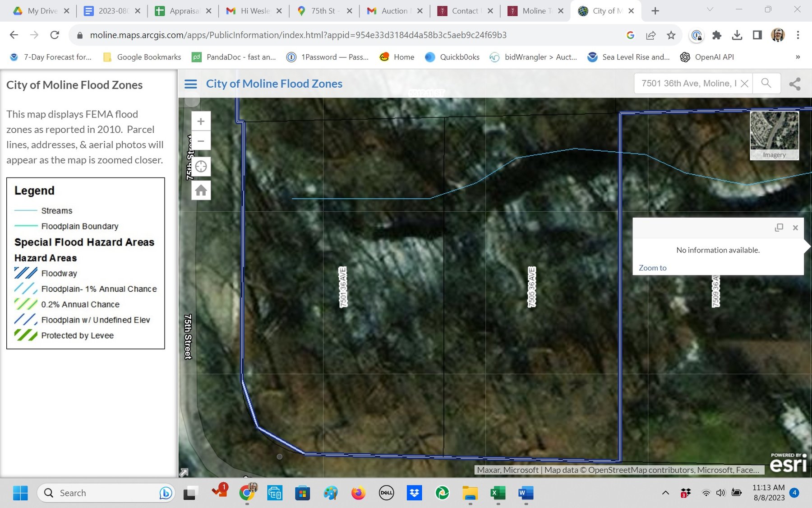Switch to the 75th St maps tab
Image resolution: width=812 pixels, height=508 pixels.
(324, 11)
